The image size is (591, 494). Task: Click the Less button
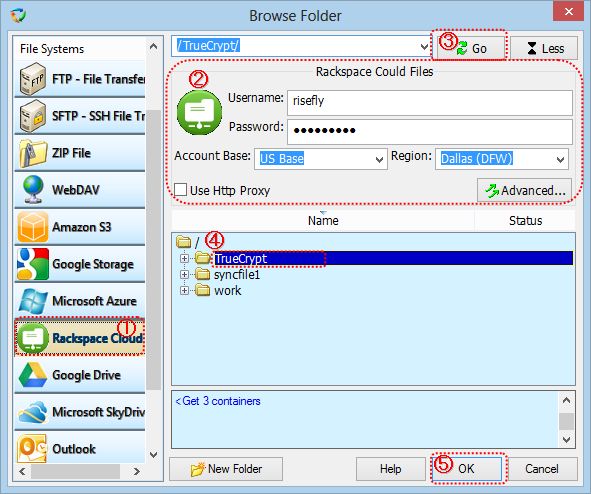[544, 48]
